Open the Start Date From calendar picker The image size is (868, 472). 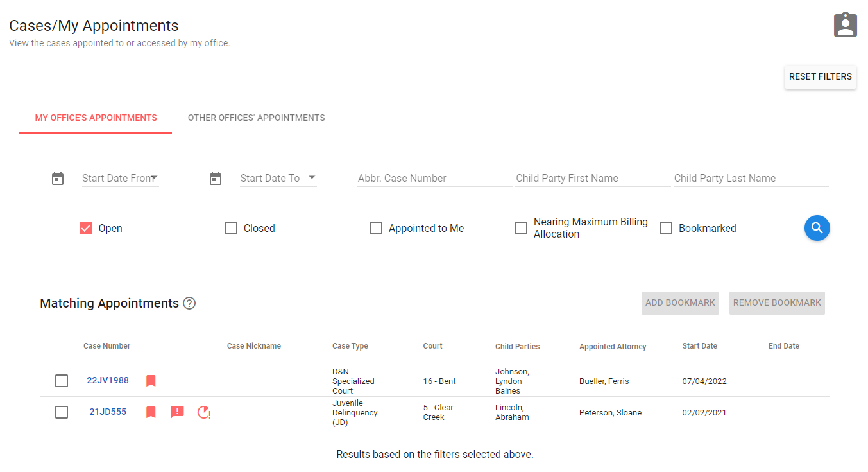coord(58,178)
